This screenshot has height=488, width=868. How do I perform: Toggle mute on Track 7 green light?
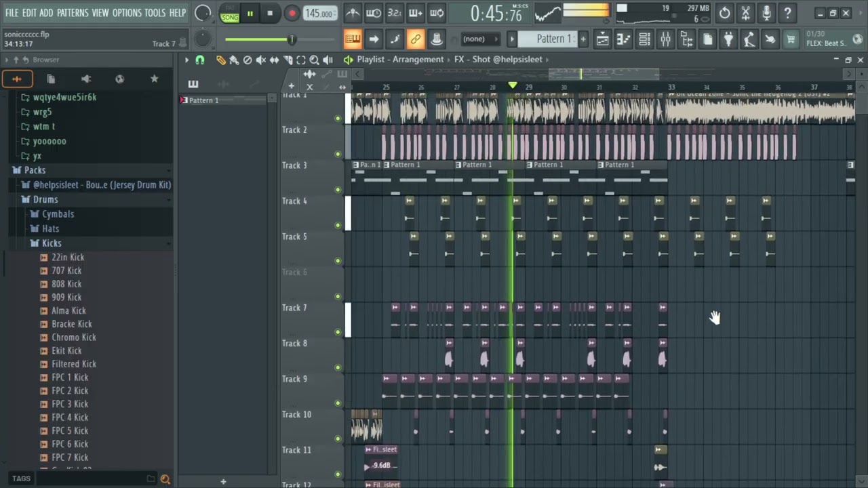(x=338, y=332)
